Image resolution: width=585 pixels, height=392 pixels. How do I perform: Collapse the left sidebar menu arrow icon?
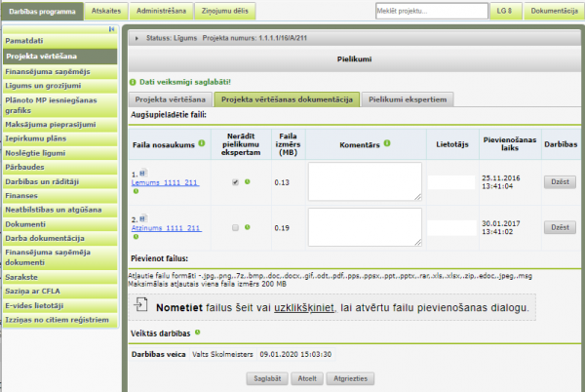coord(111,29)
